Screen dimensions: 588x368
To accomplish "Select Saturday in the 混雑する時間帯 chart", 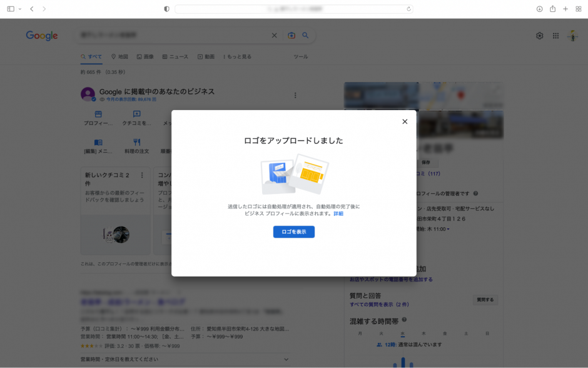I will click(465, 333).
